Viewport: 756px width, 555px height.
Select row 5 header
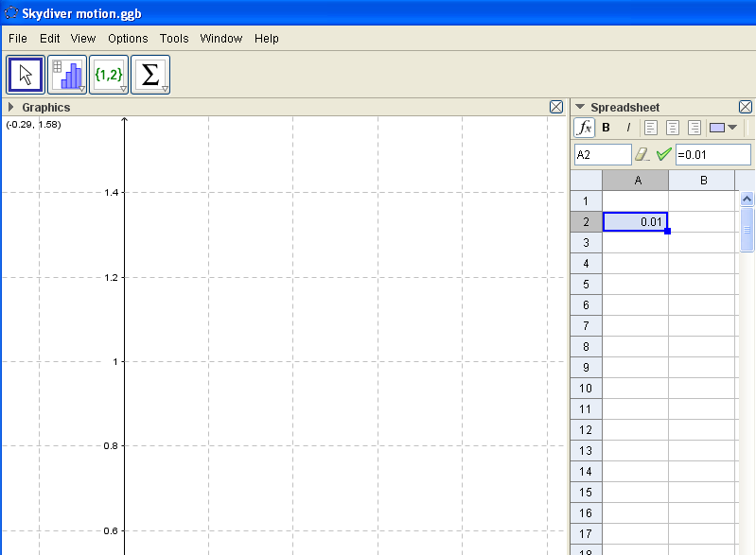point(586,285)
